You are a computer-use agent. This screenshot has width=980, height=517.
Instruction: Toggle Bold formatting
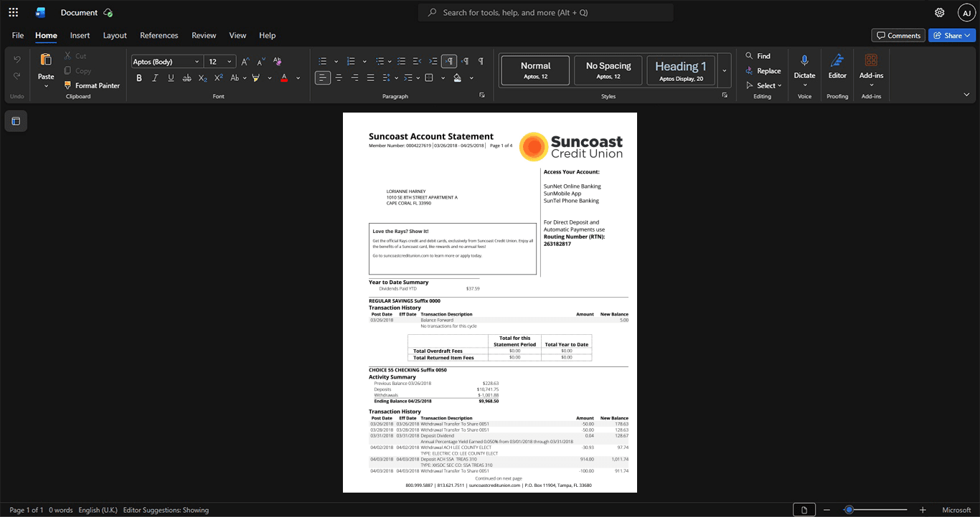pyautogui.click(x=140, y=77)
